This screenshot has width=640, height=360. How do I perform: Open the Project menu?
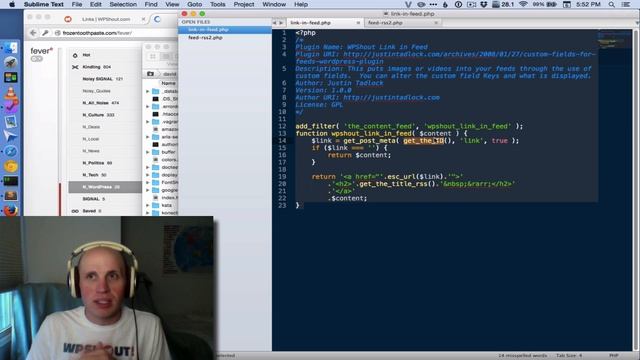point(244,4)
